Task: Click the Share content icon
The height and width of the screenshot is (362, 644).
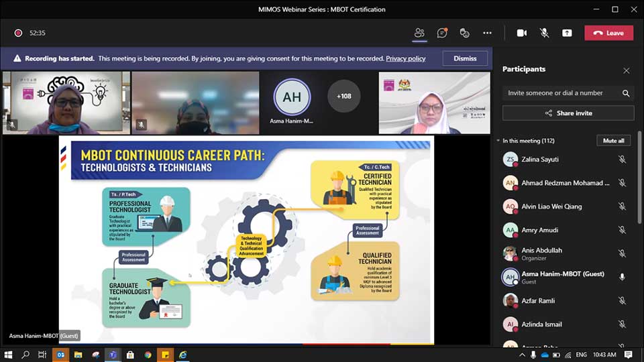Action: (x=567, y=33)
